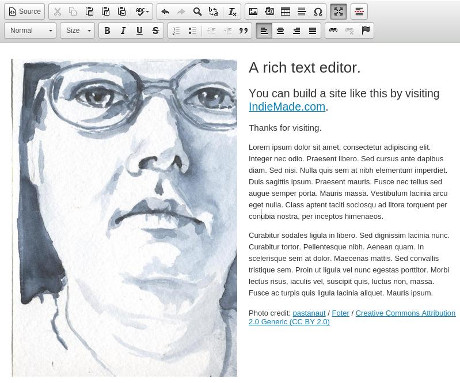The image size is (460, 383).
Task: Select Align Left
Action: (264, 31)
